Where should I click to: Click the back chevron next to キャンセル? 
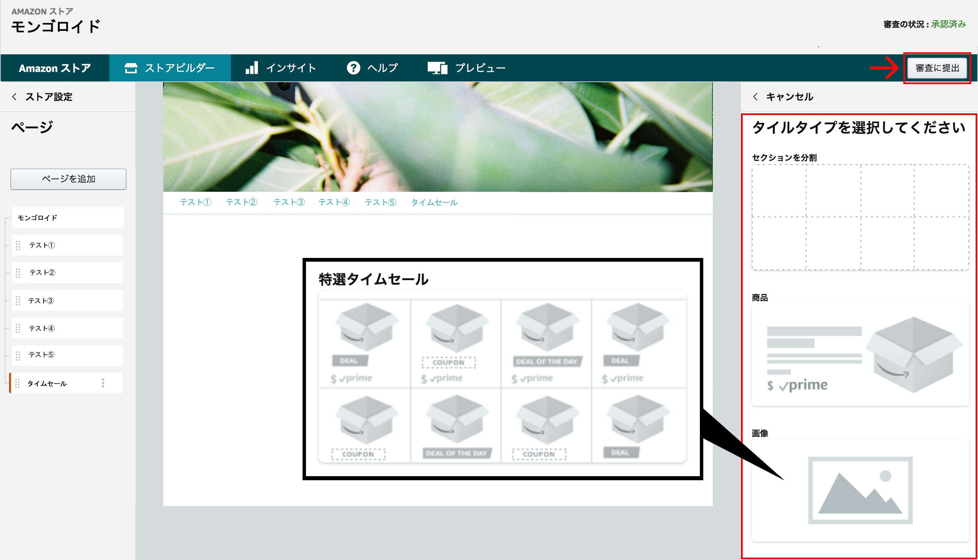point(755,96)
